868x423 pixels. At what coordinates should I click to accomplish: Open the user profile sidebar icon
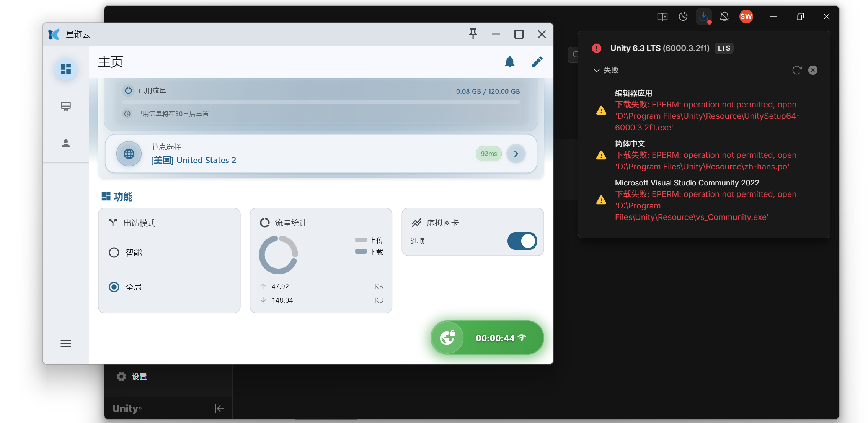66,143
